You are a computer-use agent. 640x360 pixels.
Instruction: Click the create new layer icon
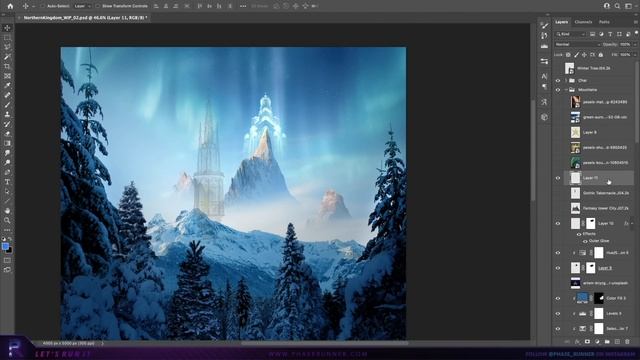617,342
